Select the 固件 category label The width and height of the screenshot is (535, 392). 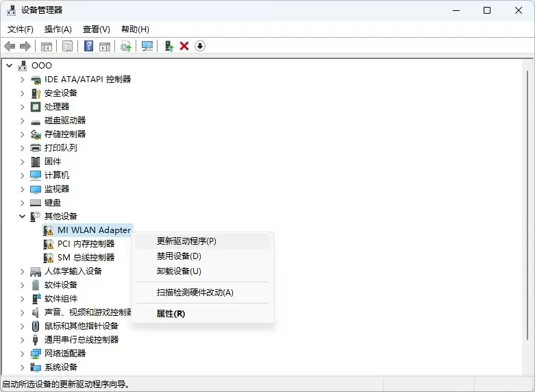coord(53,162)
